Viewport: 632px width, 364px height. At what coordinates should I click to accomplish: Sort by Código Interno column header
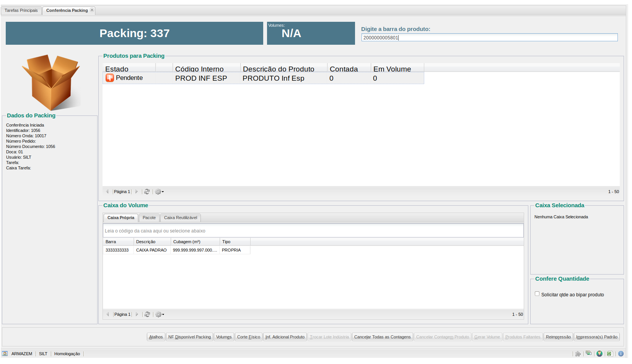click(207, 68)
